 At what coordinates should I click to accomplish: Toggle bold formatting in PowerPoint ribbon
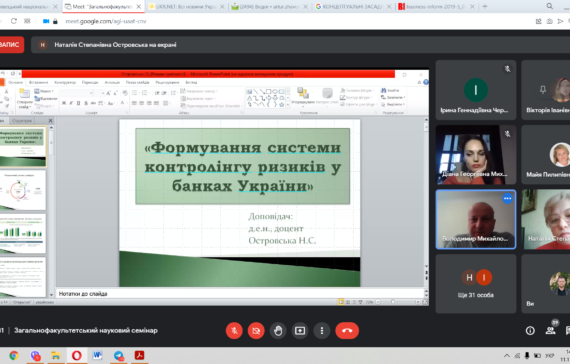[x=64, y=103]
